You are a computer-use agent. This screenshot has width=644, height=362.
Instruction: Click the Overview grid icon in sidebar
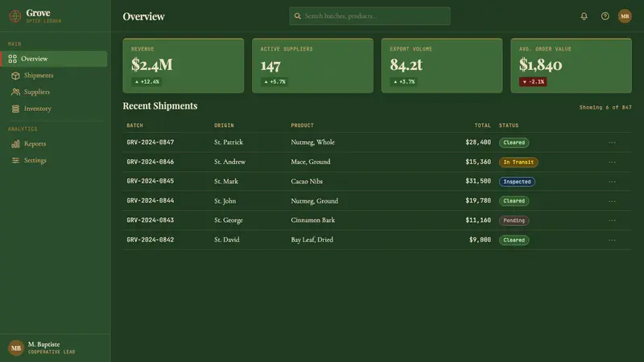coord(13,59)
